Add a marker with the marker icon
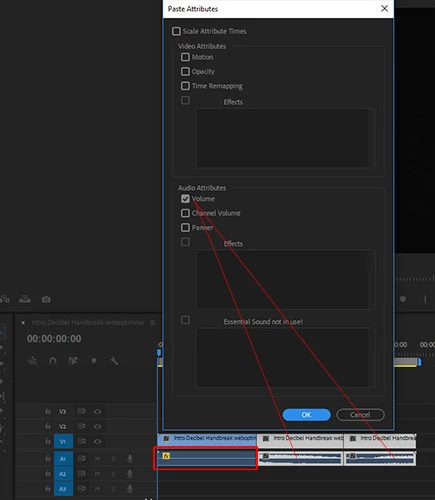 [x=94, y=361]
